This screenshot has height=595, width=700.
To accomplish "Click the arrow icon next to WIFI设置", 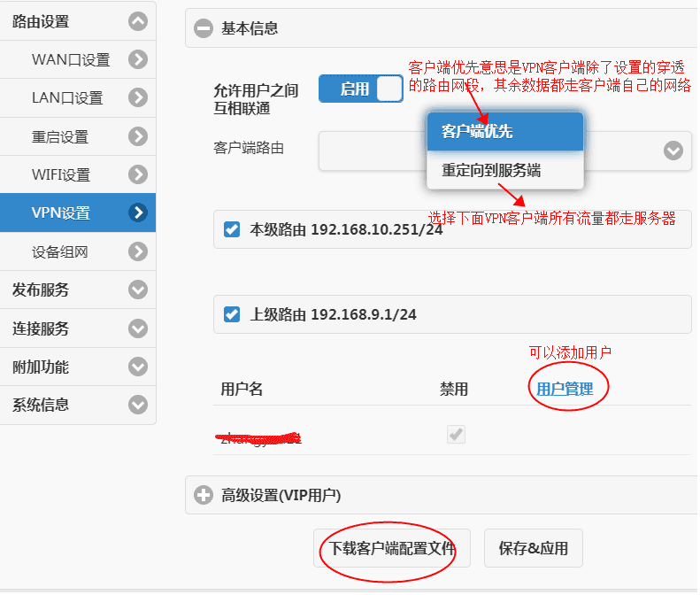I will click(137, 174).
